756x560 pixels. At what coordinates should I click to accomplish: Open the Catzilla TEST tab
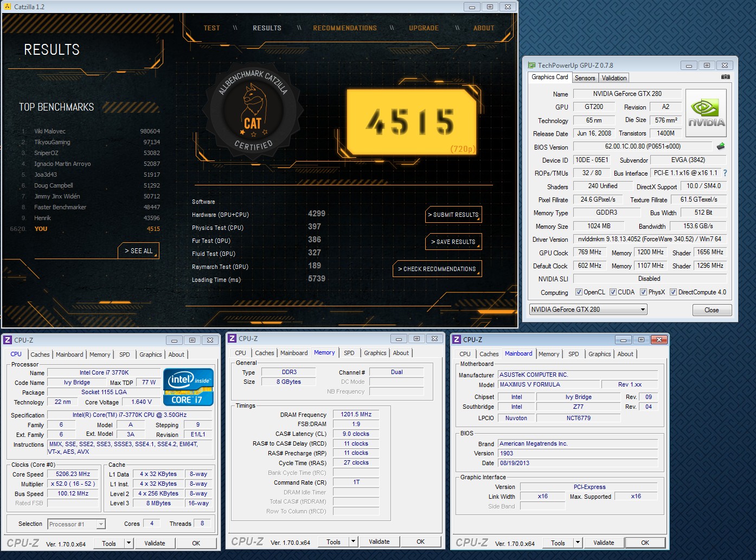pyautogui.click(x=212, y=28)
